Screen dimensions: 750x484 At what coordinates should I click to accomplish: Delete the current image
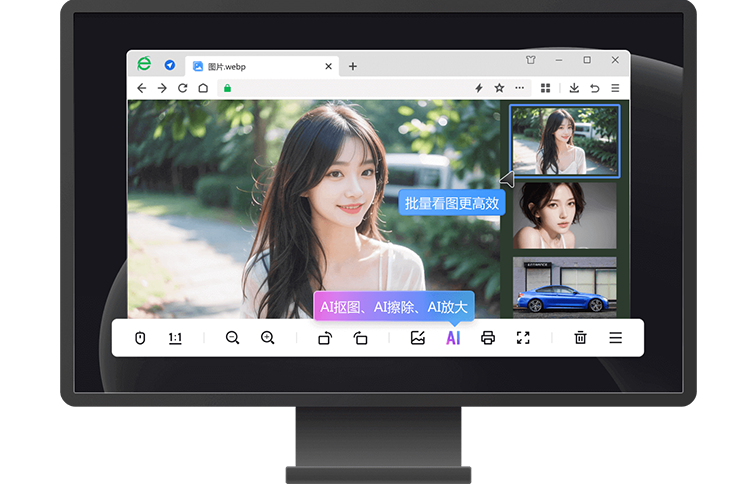click(x=580, y=338)
